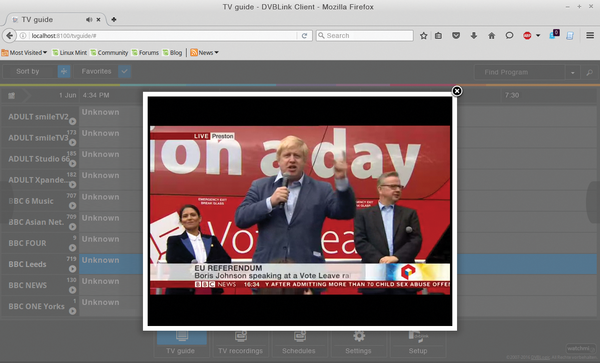Open the downloads arrow icon

[x=474, y=36]
